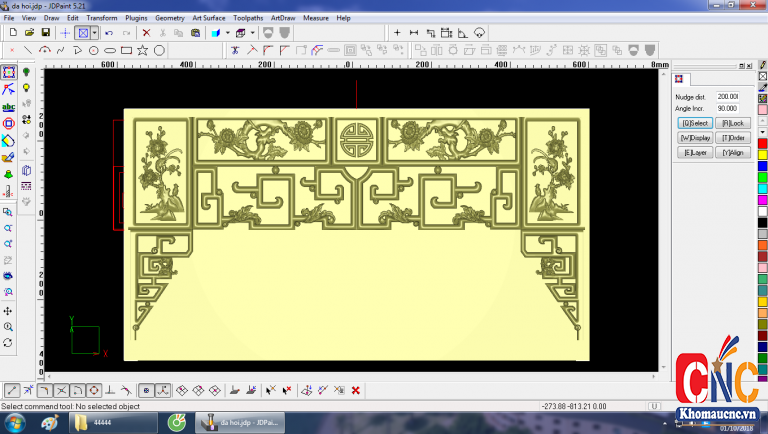Toggle the center snap circle button
The image size is (768, 434).
(x=94, y=390)
